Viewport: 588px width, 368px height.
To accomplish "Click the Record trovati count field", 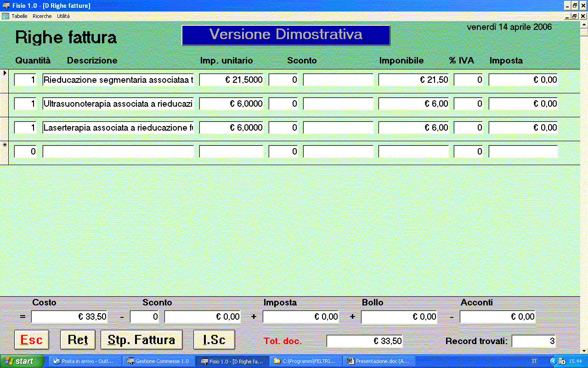I will 534,341.
